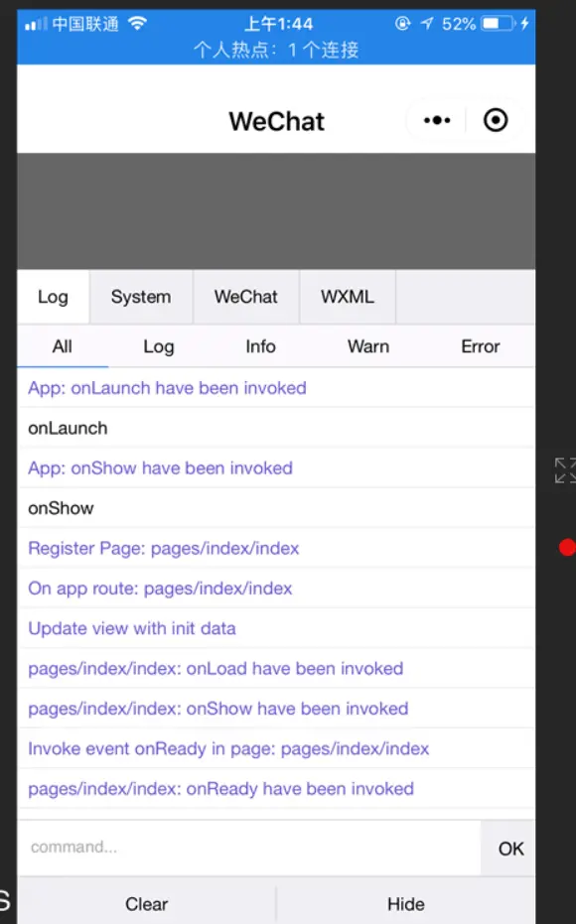Tap the WeChat page title
Image resolution: width=576 pixels, height=924 pixels.
click(x=276, y=121)
